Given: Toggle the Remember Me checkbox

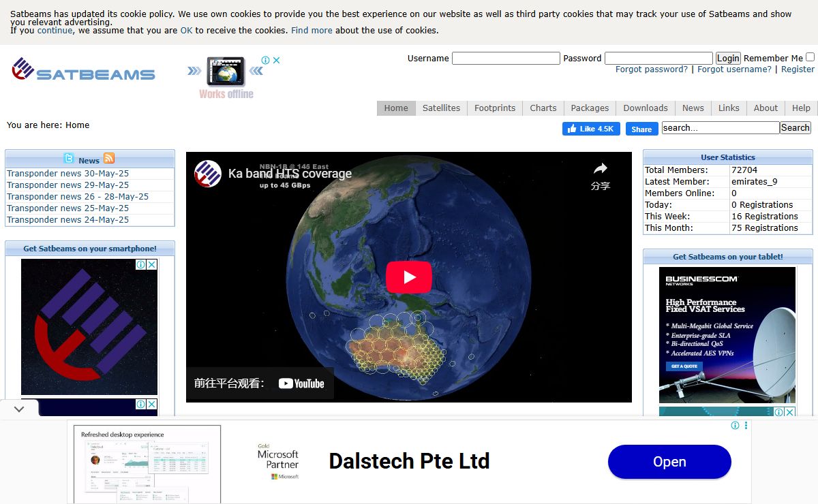Looking at the screenshot, I should pos(810,58).
